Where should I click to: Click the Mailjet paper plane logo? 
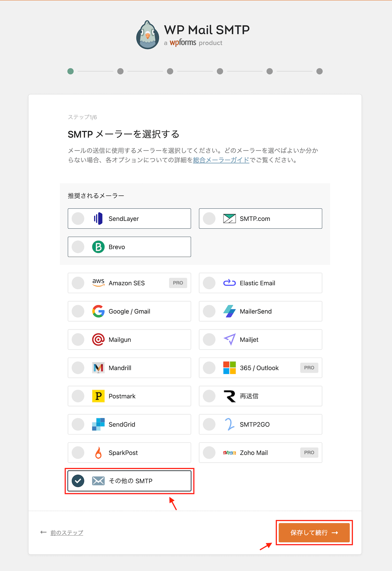229,339
